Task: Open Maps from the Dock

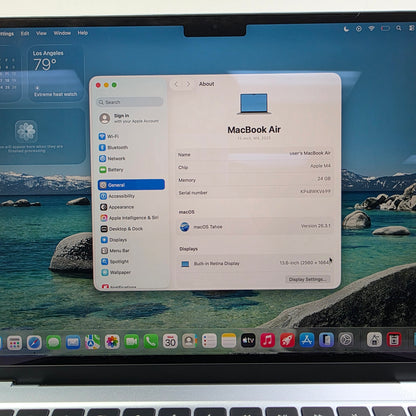Action: click(93, 342)
